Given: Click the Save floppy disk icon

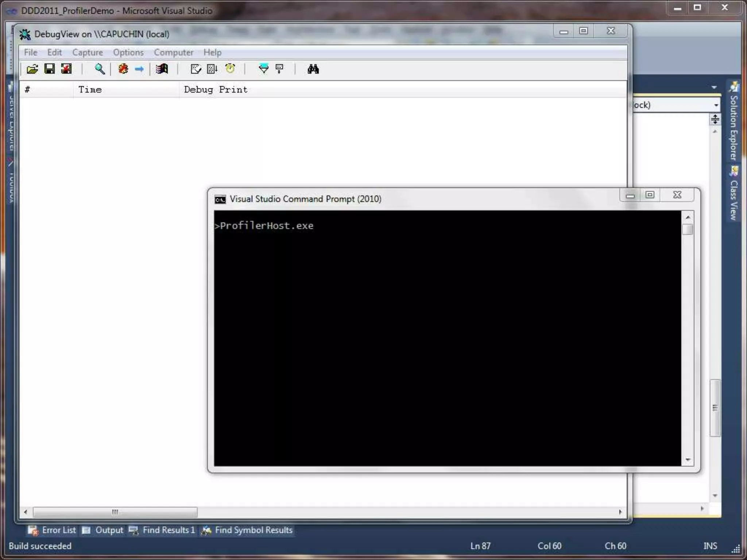Looking at the screenshot, I should click(49, 69).
